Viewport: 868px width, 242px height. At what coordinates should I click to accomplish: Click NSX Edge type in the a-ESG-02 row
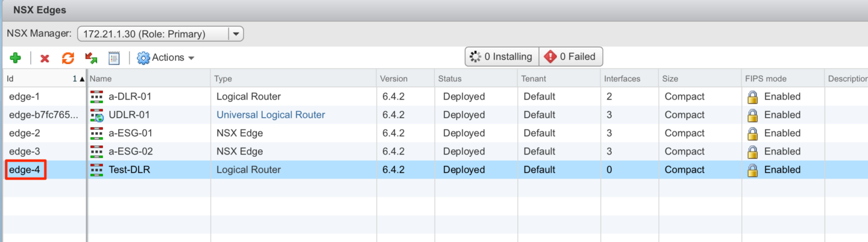click(239, 151)
